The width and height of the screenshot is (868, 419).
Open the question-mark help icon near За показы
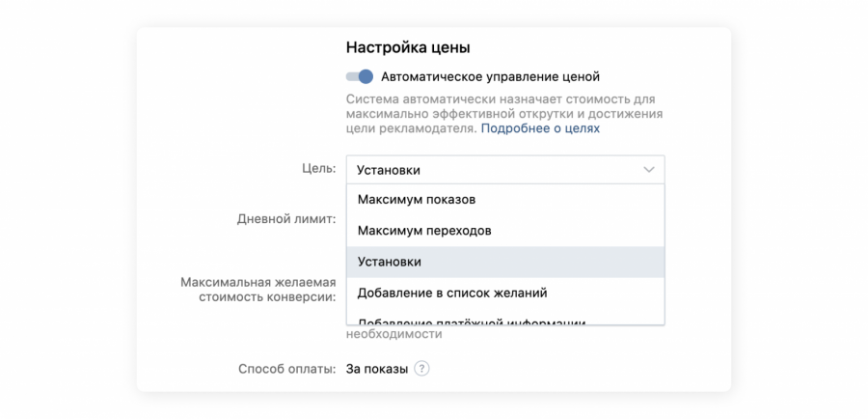click(421, 369)
